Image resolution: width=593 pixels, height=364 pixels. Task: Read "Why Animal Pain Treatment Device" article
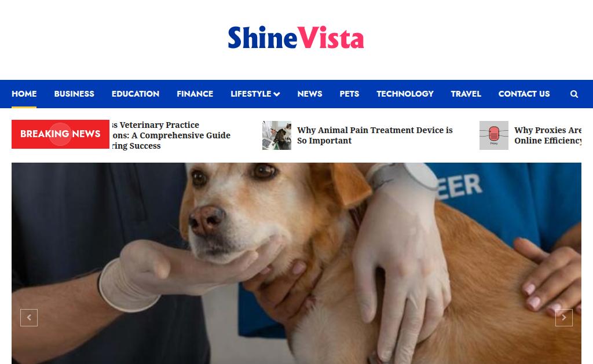pyautogui.click(x=375, y=135)
